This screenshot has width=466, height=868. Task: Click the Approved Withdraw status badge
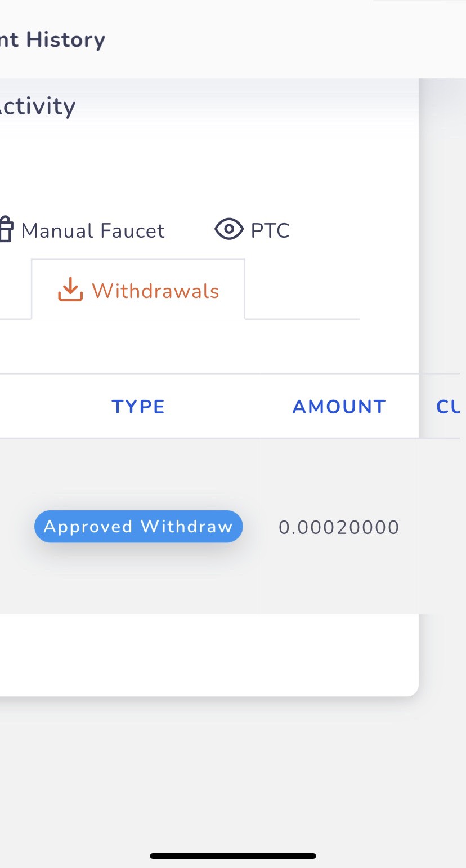(138, 527)
